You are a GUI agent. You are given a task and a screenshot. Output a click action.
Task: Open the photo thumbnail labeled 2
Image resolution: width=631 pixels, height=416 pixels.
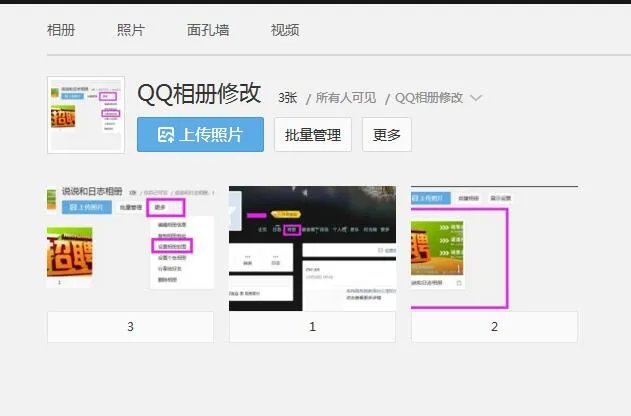click(x=494, y=248)
